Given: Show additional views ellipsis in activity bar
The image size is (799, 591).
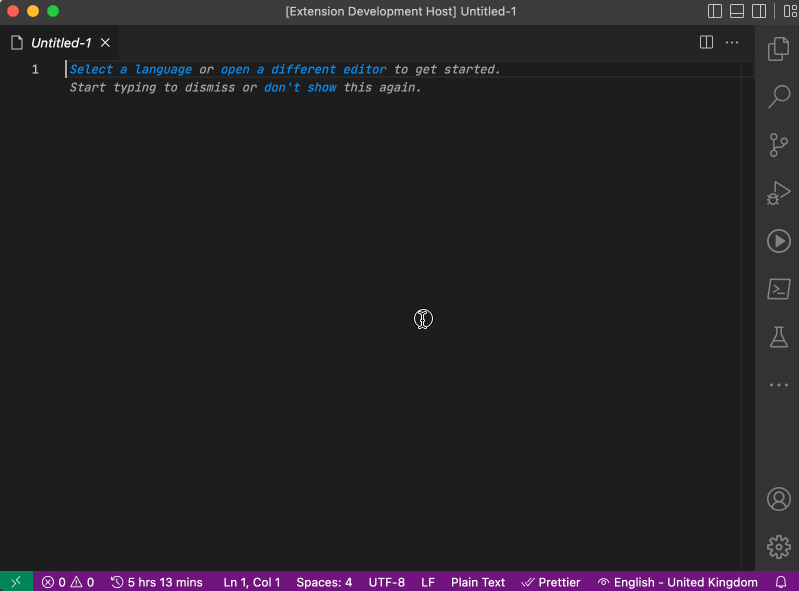Looking at the screenshot, I should coord(779,385).
